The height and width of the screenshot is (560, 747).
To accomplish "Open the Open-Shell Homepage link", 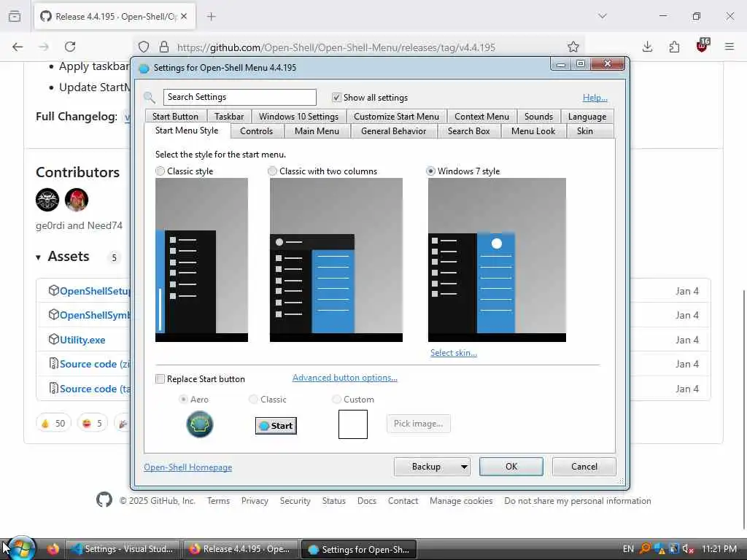I will [x=187, y=467].
